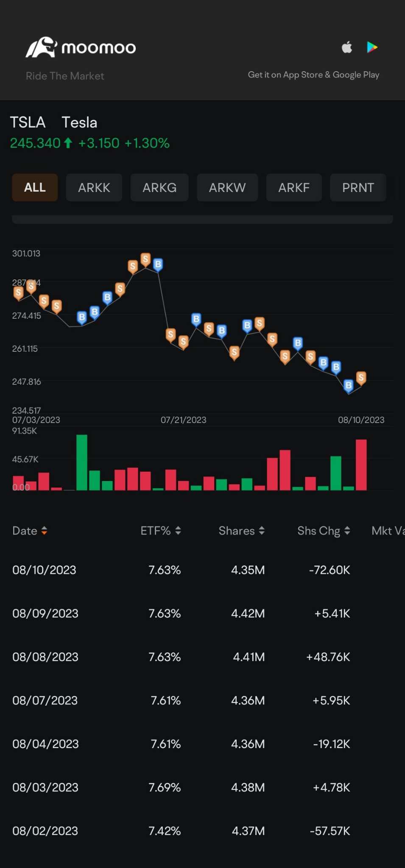Switch to the ARKK tab
This screenshot has width=405, height=868.
point(94,187)
